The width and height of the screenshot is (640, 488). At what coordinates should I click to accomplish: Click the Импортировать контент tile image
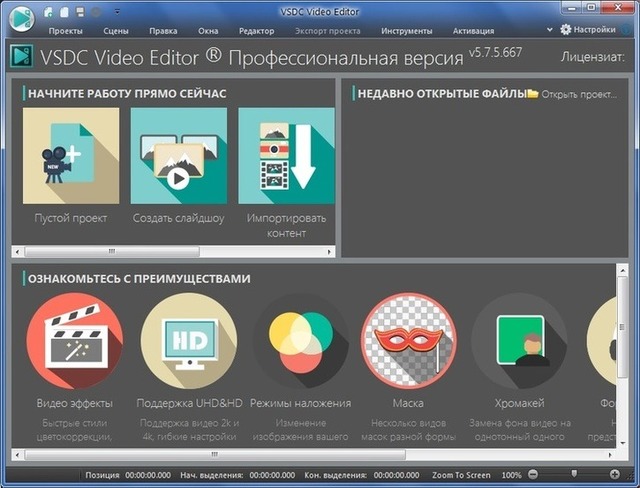coord(286,156)
